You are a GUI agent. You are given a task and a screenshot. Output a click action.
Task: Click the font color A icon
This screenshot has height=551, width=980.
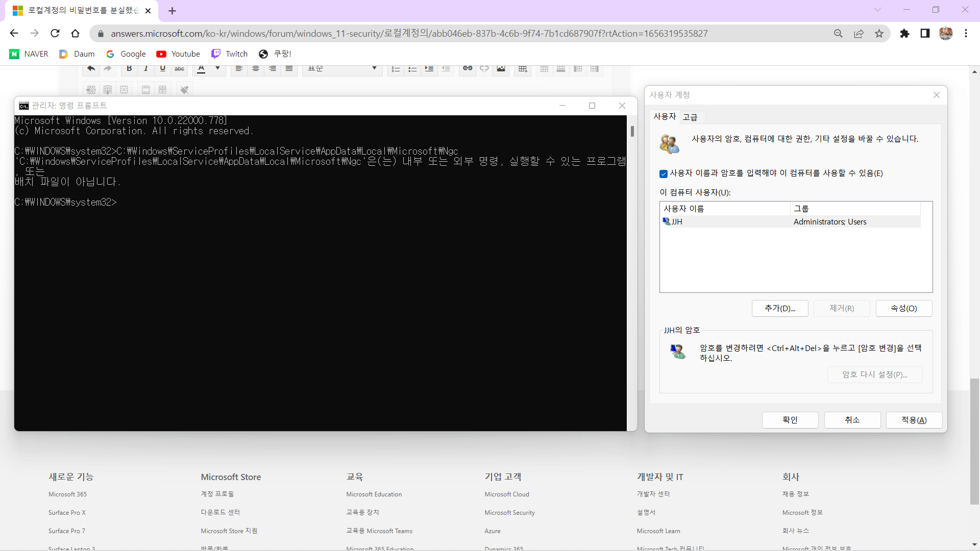tap(201, 69)
